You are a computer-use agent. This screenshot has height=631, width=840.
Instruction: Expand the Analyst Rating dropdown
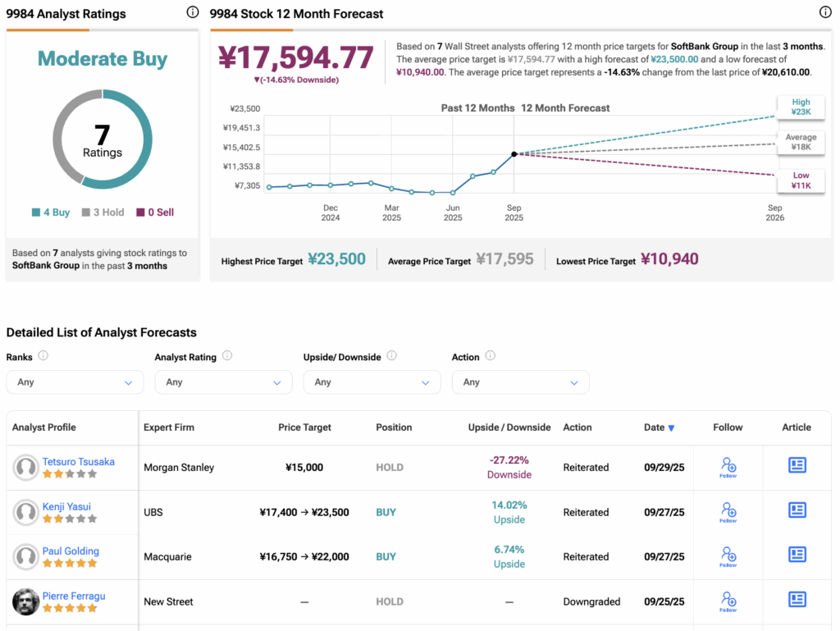[x=223, y=382]
